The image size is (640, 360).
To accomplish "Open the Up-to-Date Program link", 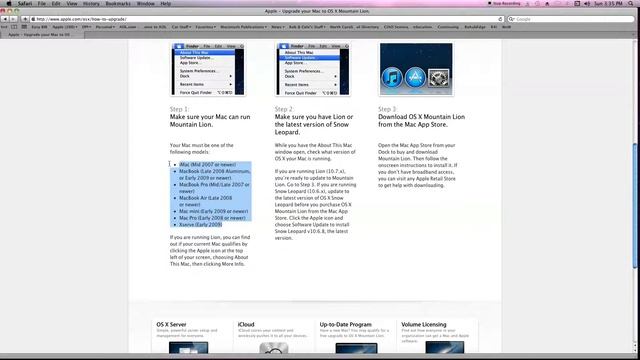I will click(x=345, y=324).
